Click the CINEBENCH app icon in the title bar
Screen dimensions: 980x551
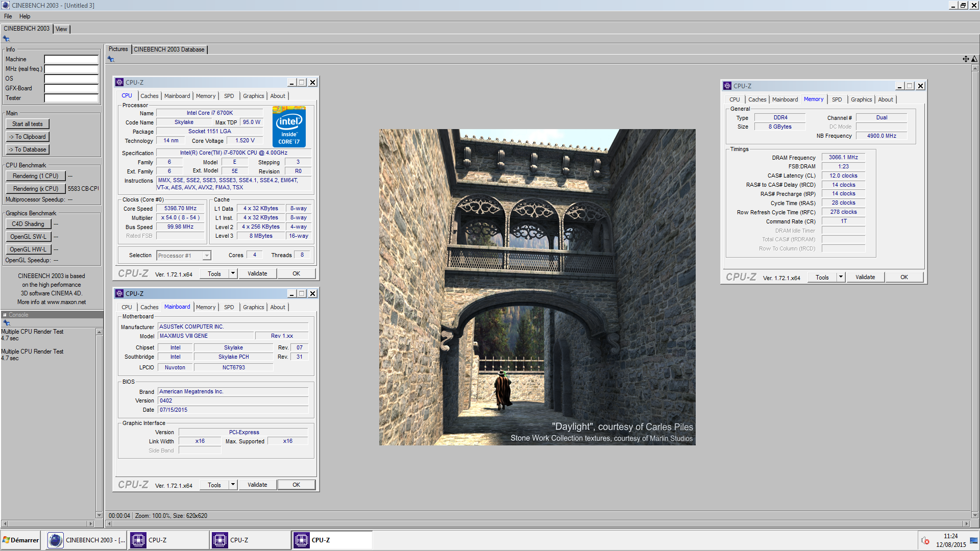coord(6,5)
